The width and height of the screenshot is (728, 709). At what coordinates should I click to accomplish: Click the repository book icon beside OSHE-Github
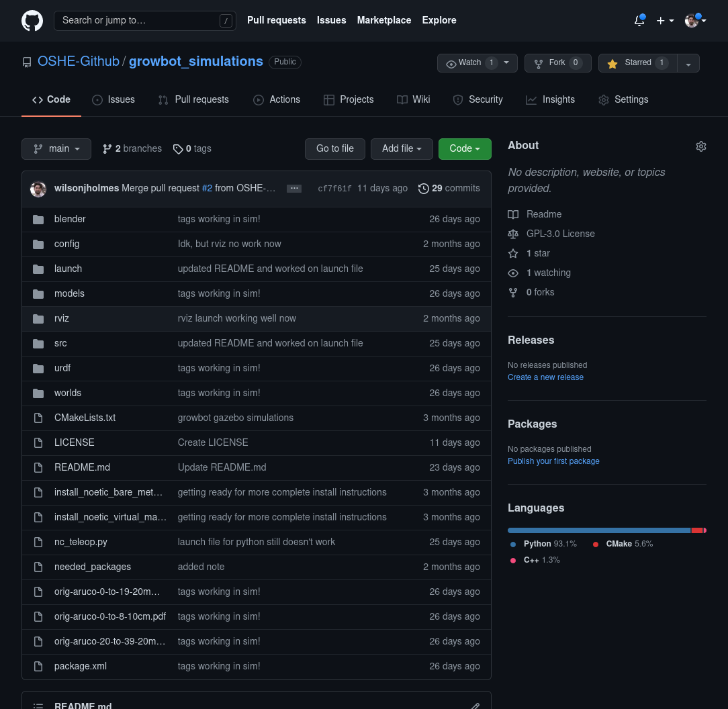[x=27, y=62]
